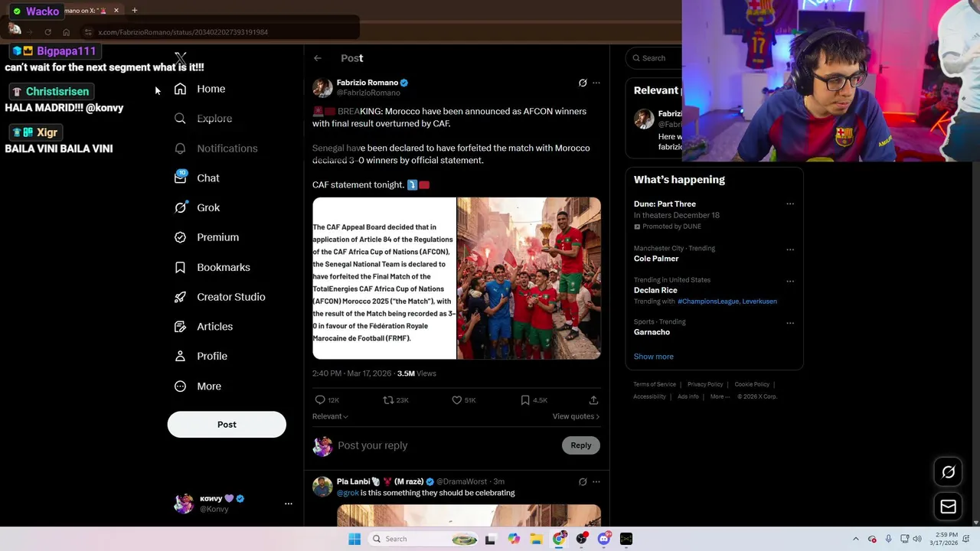Open Fabrizio Romano's profile avatar
Screen dimensions: 980x551
322,87
